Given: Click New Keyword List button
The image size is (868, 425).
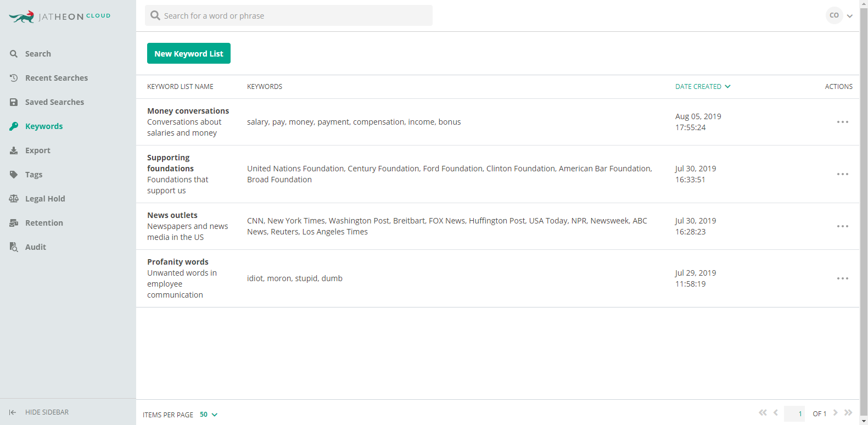Looking at the screenshot, I should pos(189,53).
